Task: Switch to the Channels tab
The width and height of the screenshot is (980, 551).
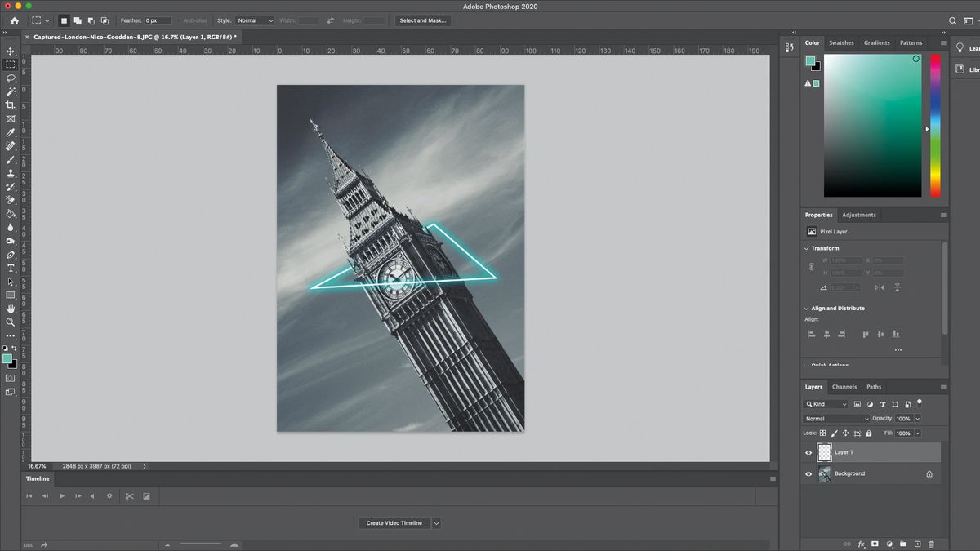Action: click(x=844, y=386)
